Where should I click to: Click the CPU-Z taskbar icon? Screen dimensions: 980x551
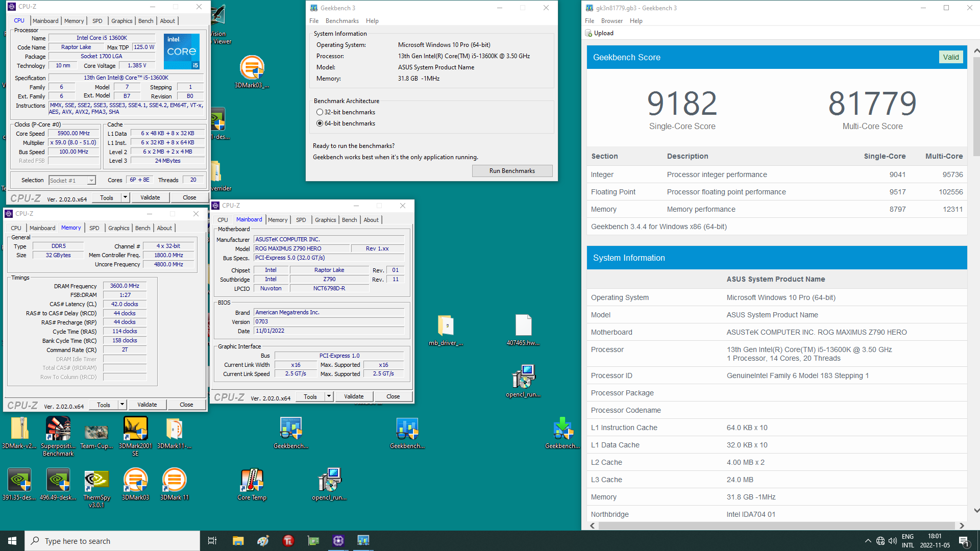click(338, 541)
